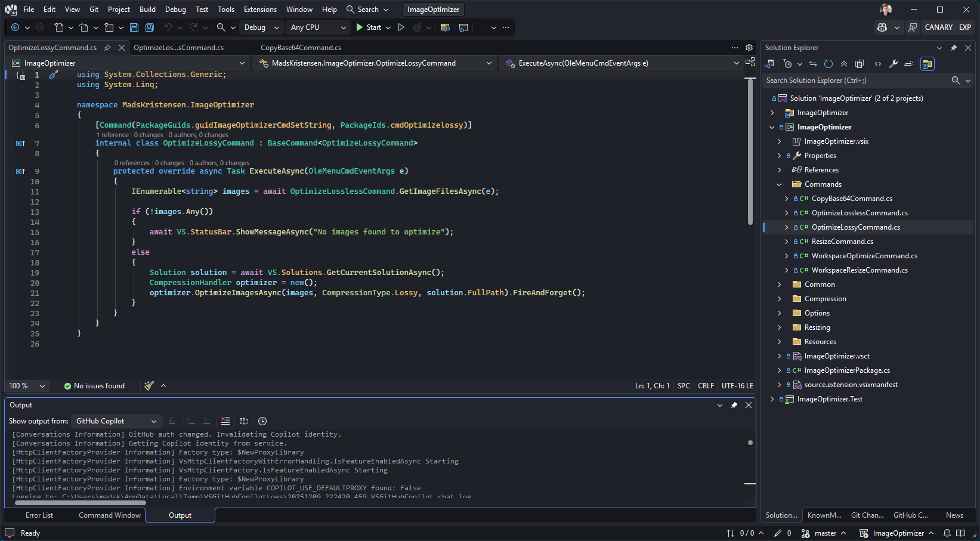Viewport: 980px width, 541px height.
Task: Open the Debug configuration dropdown
Action: (261, 27)
